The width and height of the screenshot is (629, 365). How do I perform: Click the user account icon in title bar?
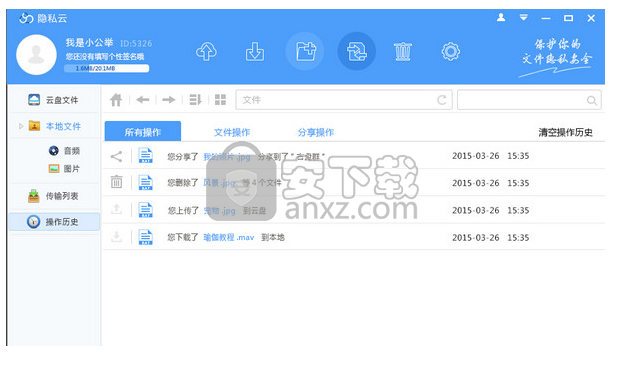tap(501, 18)
